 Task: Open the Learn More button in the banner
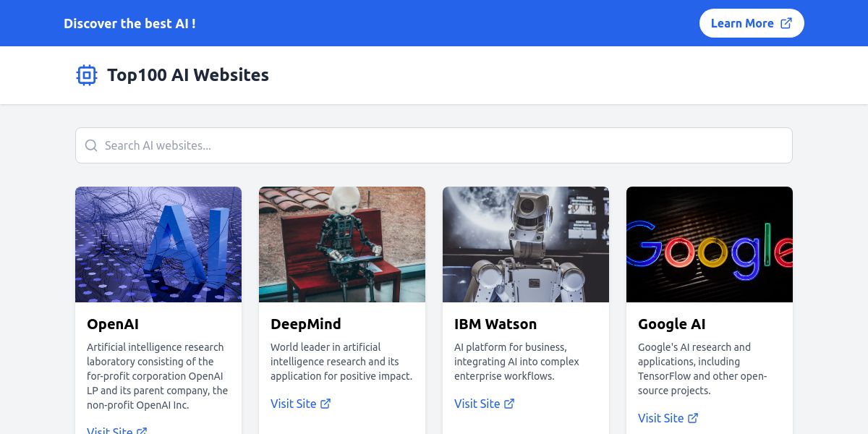pos(752,23)
